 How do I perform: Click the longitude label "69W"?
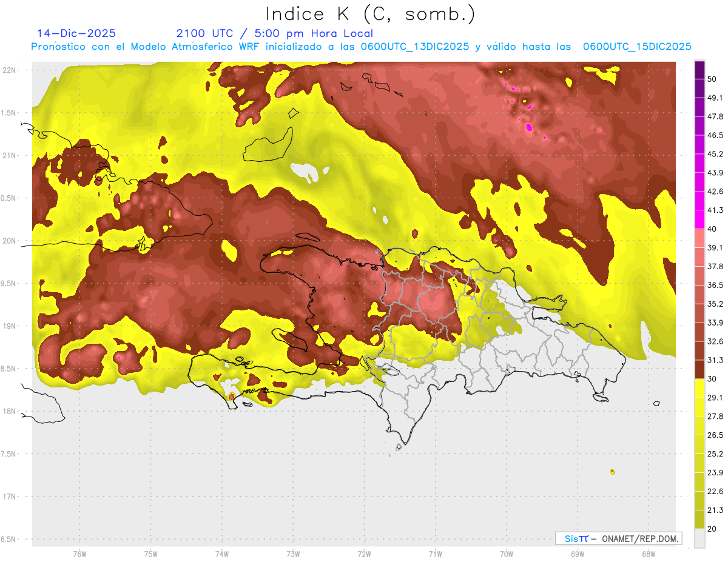577,554
